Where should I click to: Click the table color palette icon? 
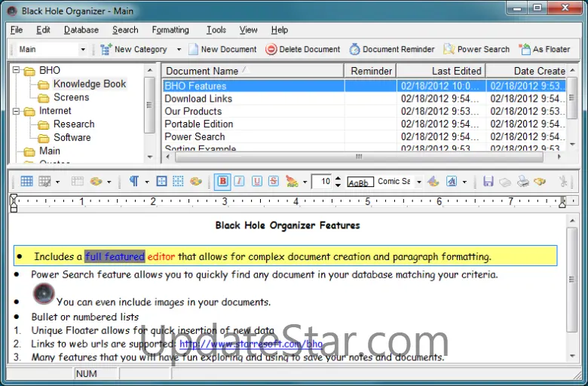(96, 182)
